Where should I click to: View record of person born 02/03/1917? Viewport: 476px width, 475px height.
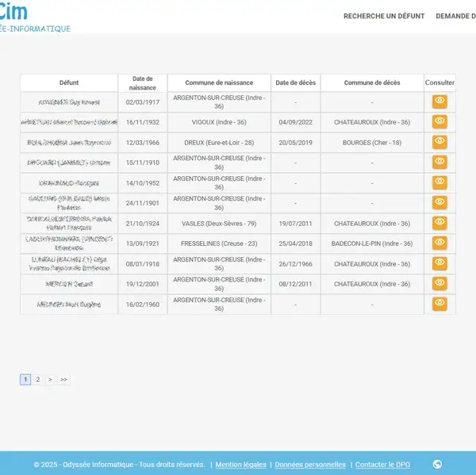pyautogui.click(x=440, y=102)
